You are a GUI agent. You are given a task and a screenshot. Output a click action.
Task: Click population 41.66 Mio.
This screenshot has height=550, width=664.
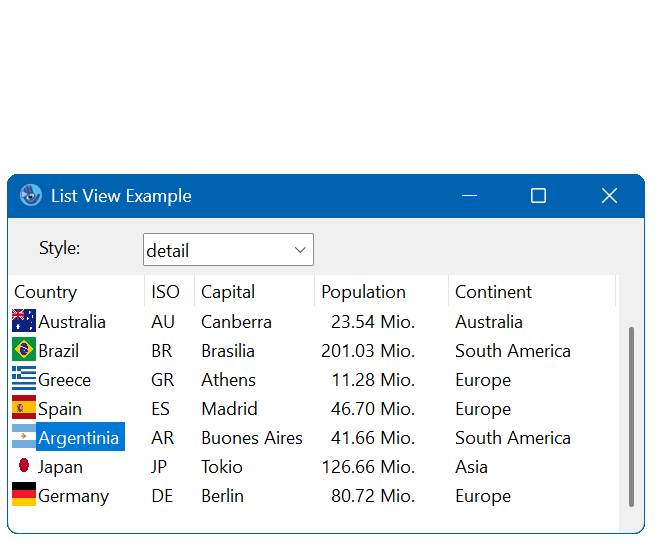pos(373,438)
